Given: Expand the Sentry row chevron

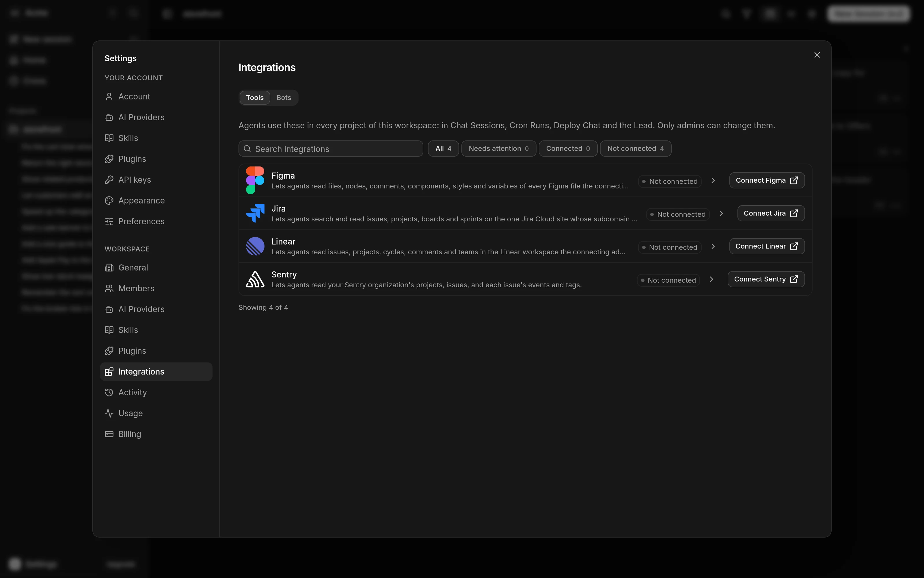Looking at the screenshot, I should (x=711, y=279).
